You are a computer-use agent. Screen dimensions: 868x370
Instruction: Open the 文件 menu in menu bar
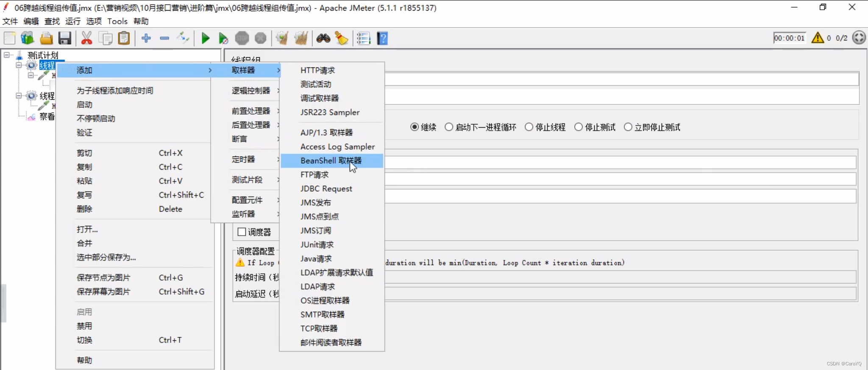[10, 21]
